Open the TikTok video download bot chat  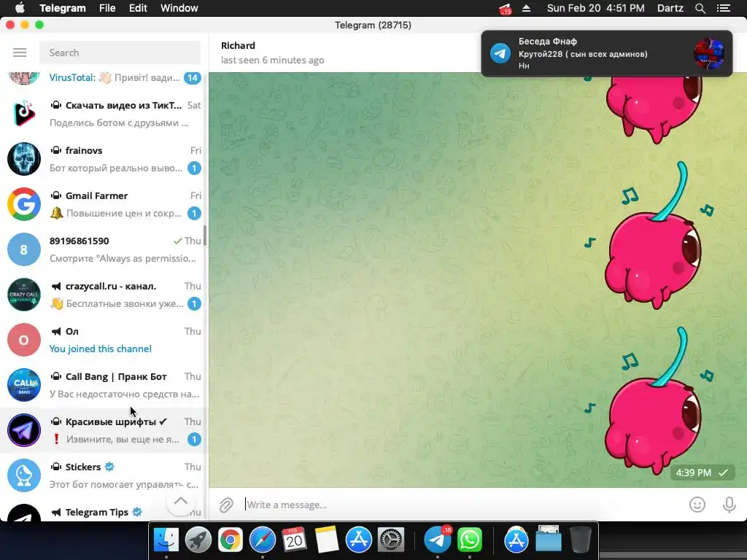click(102, 114)
